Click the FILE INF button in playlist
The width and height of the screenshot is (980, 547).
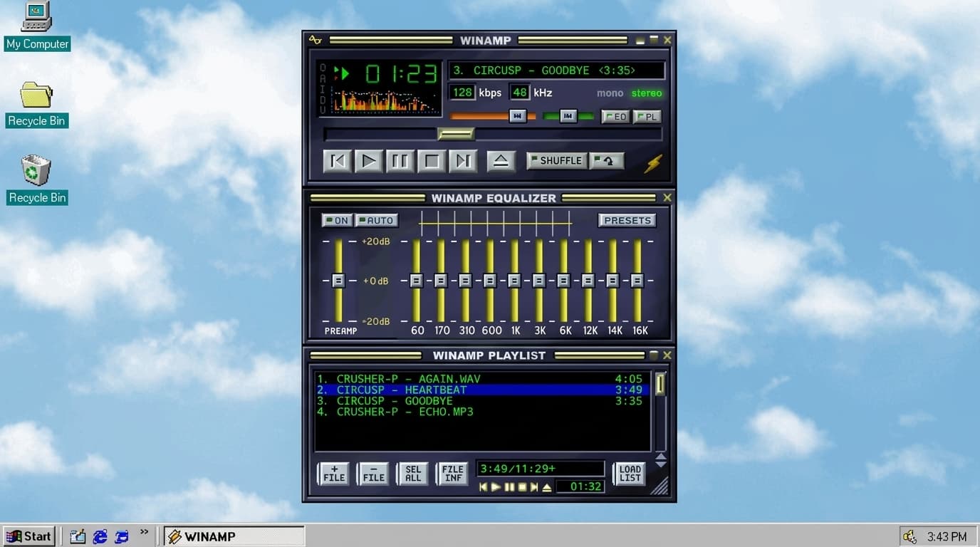click(453, 474)
